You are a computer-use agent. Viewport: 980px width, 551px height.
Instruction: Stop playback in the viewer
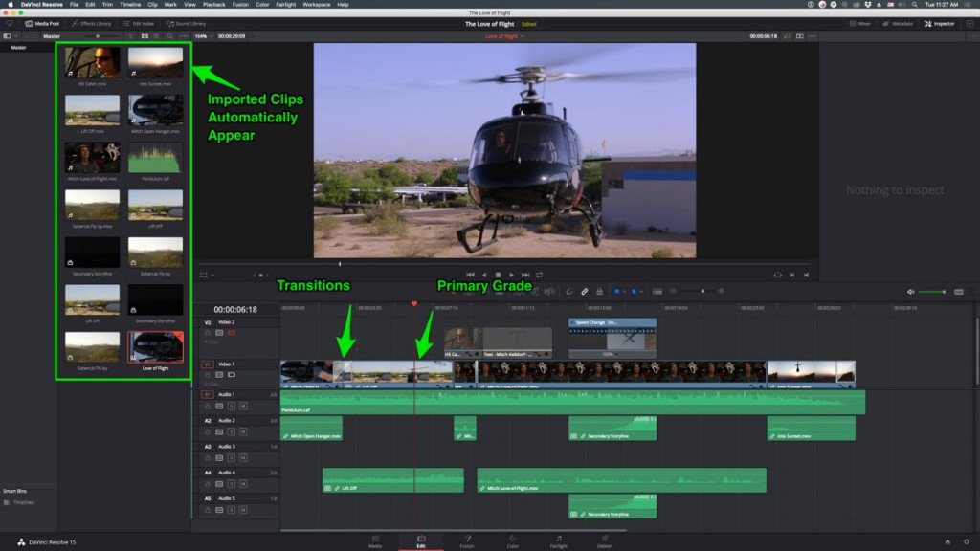coord(498,275)
